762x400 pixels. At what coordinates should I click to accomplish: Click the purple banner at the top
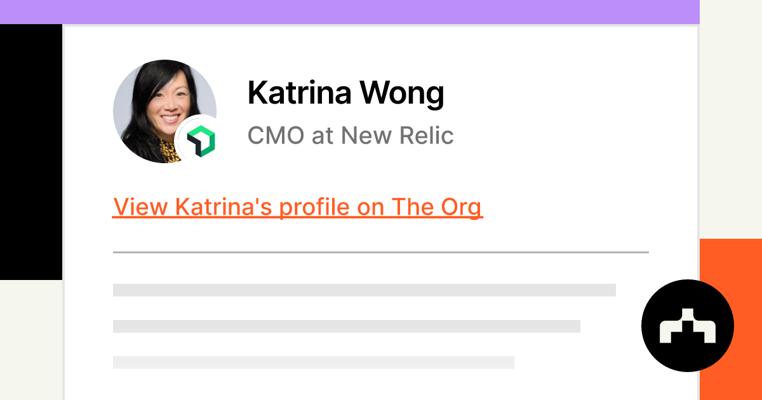[349, 11]
